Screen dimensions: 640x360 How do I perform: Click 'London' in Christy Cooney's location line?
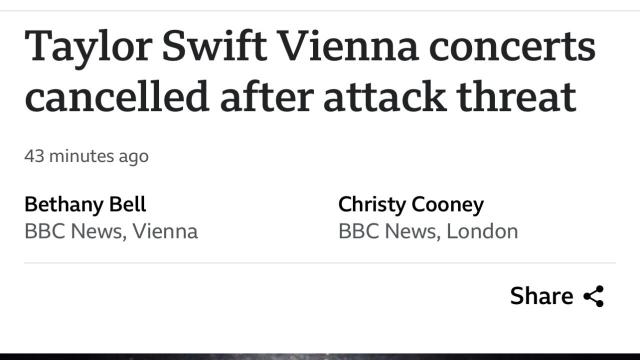point(482,231)
